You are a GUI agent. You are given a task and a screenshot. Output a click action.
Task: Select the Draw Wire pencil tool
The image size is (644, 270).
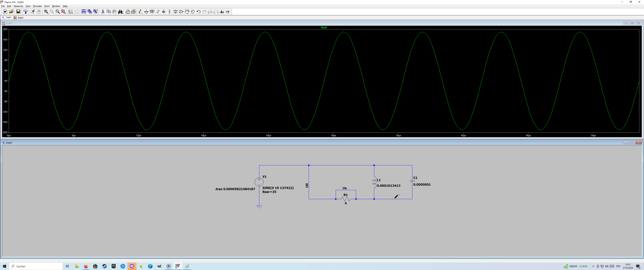click(140, 12)
